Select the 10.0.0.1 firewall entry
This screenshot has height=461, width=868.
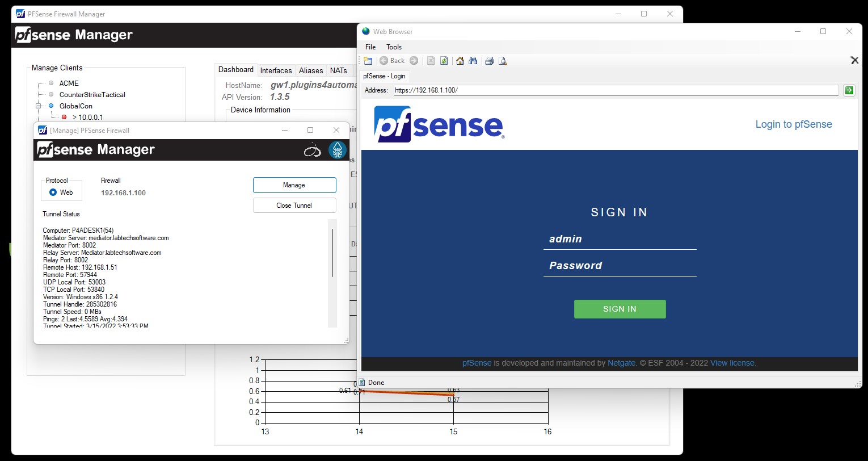click(87, 118)
